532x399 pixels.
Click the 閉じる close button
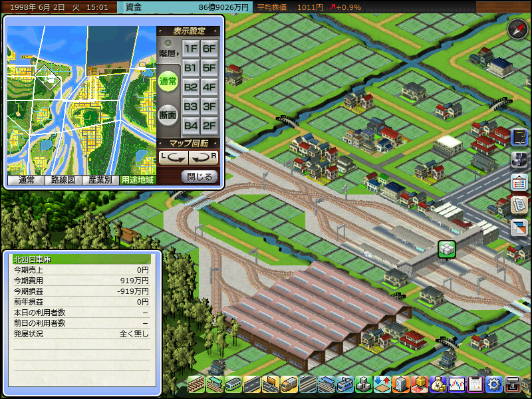pyautogui.click(x=199, y=177)
